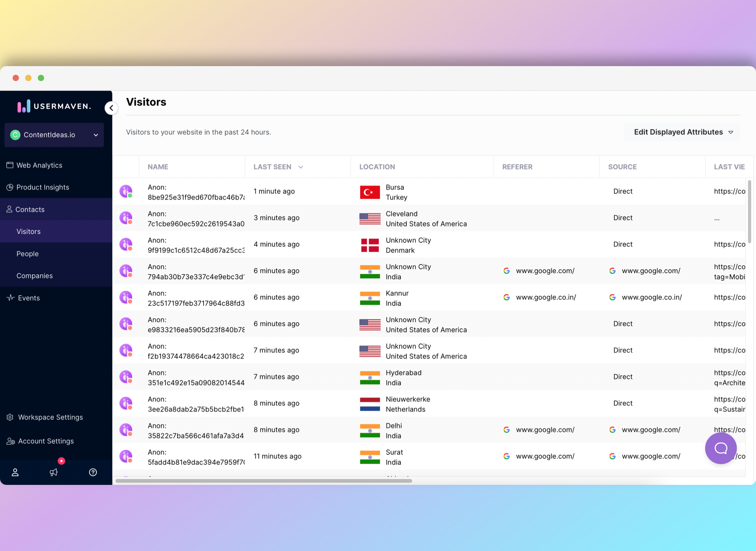Viewport: 756px width, 551px height.
Task: Click the Denmark flag icon
Action: (370, 245)
